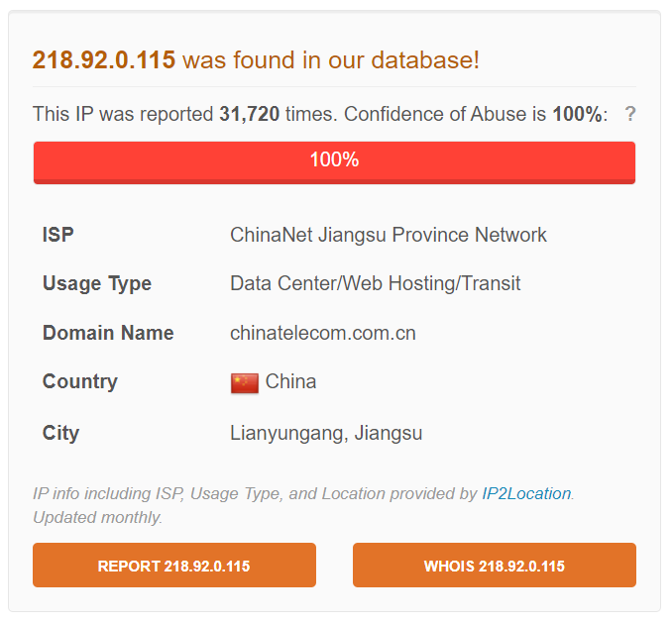This screenshot has height=622, width=672.
Task: Click the bold 100% confidence text
Action: point(577,114)
